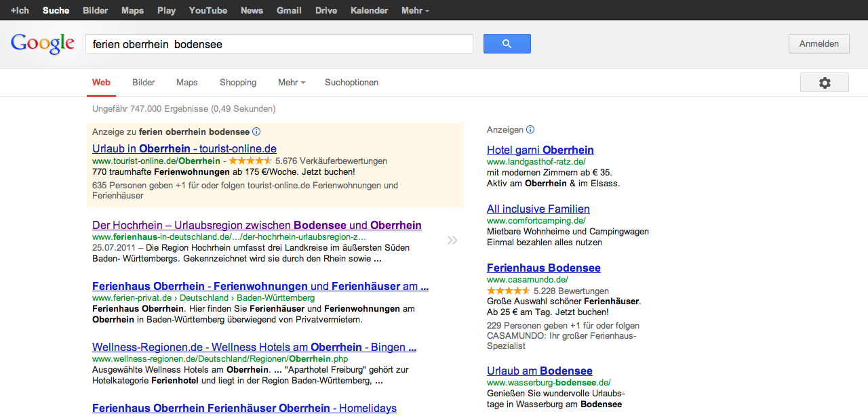This screenshot has height=416, width=868.
Task: Open the Urlaub in Oberrhein ad link
Action: click(x=184, y=148)
